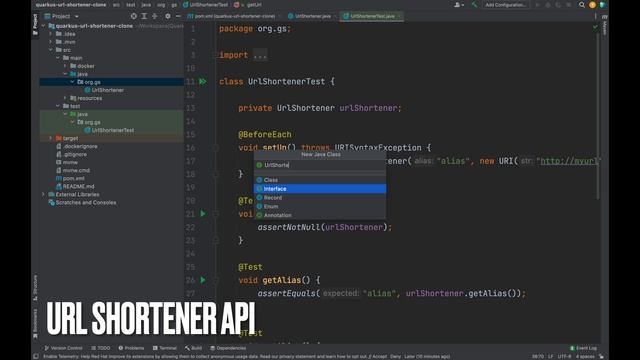Collapse the quarkus-url-shortener-clone root node

[x=44, y=26]
